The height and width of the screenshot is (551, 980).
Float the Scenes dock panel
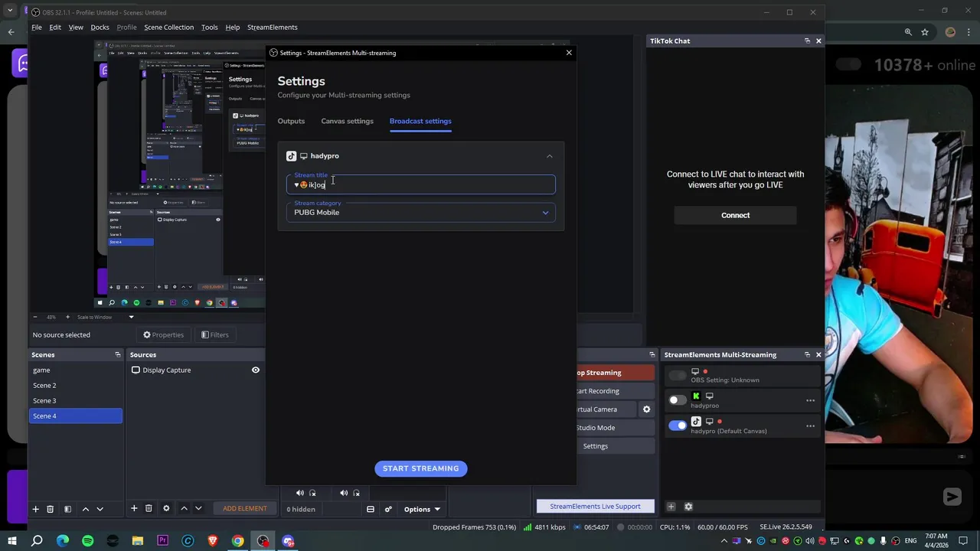coord(117,354)
